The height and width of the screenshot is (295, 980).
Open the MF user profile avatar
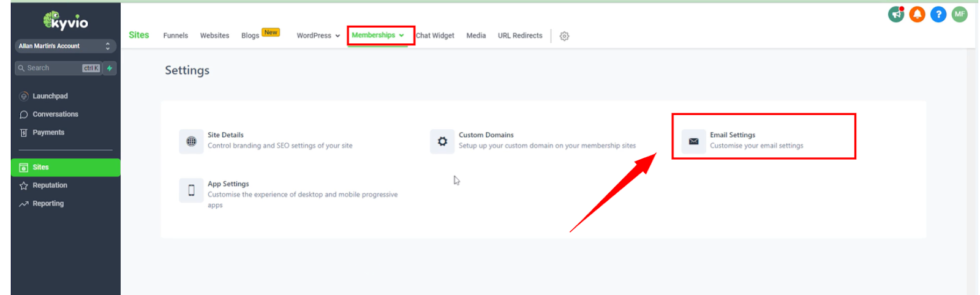(959, 14)
